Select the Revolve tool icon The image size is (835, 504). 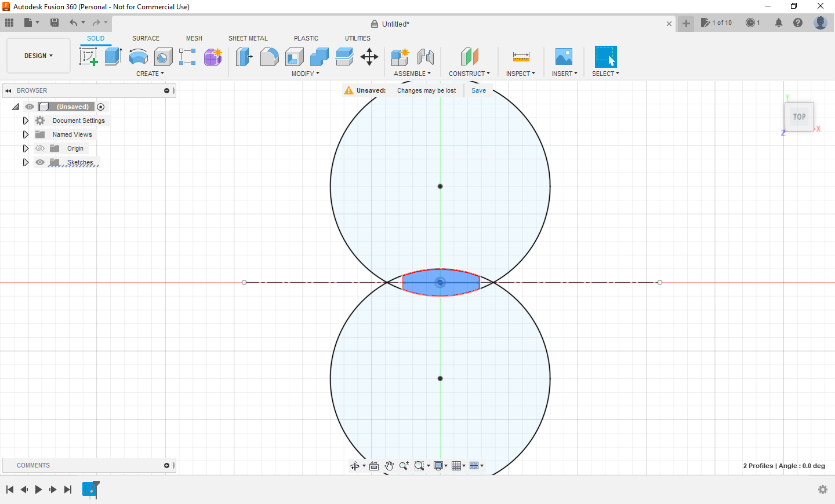coord(138,57)
